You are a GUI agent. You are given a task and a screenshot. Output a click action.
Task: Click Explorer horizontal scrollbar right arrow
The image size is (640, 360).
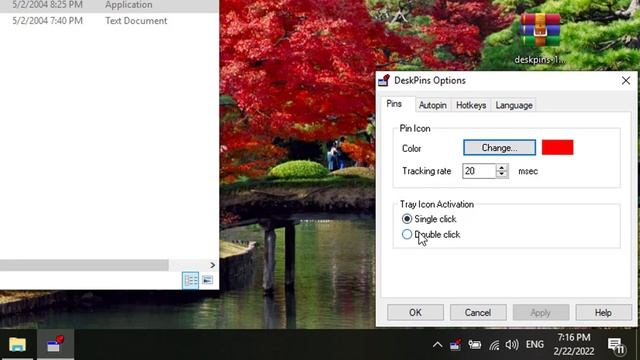point(212,265)
